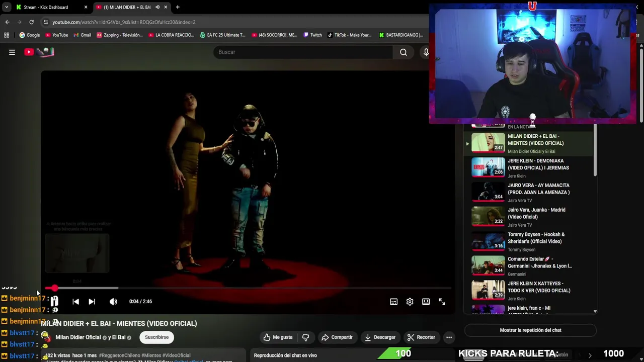
Task: Go to the YouTube home logo
Action: click(39, 52)
